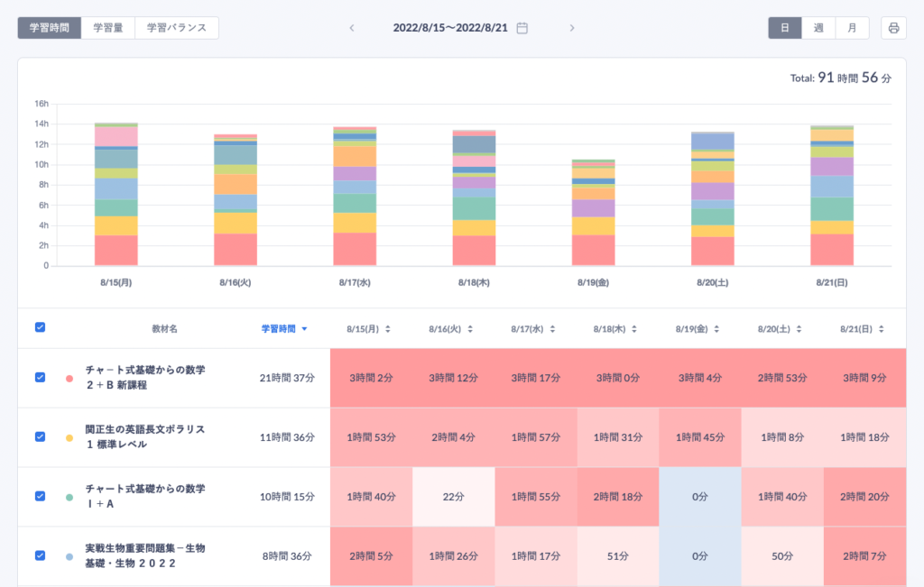The width and height of the screenshot is (924, 587).
Task: Sort by 8/17(水) column arrows
Action: [x=551, y=329]
